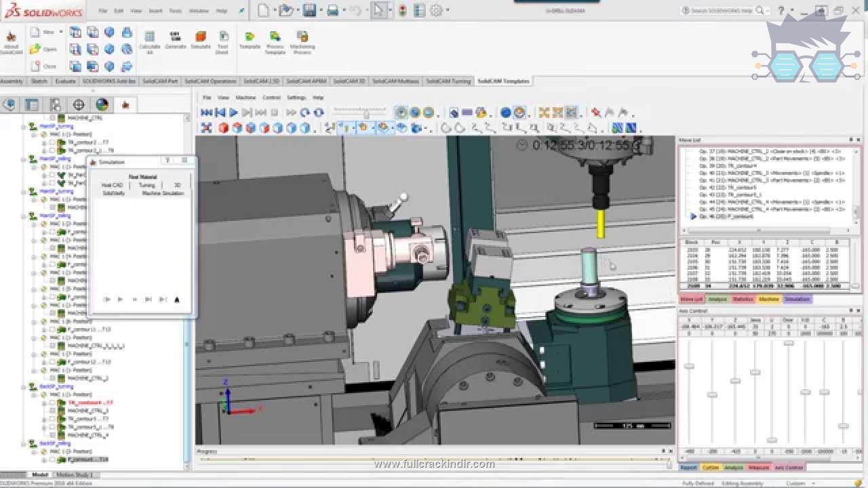Open the Machine menu in the simulation window
This screenshot has height=488, width=868.
(245, 98)
